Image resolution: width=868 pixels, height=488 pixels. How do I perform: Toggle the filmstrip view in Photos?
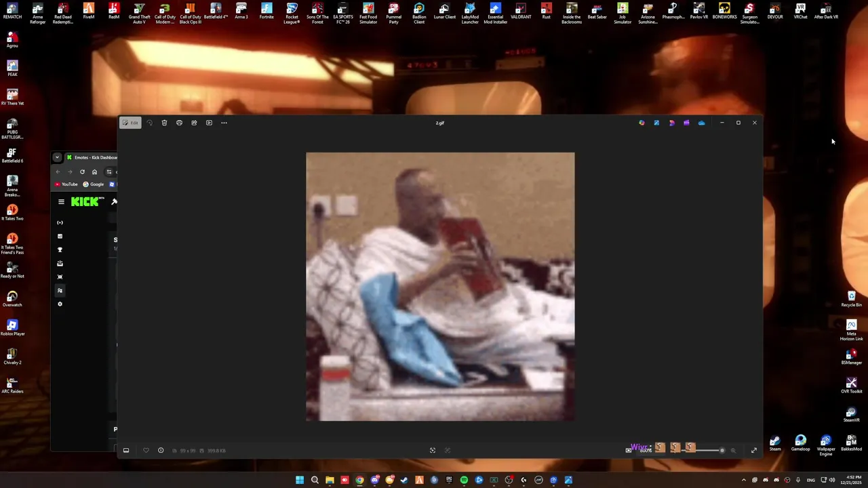click(x=126, y=450)
